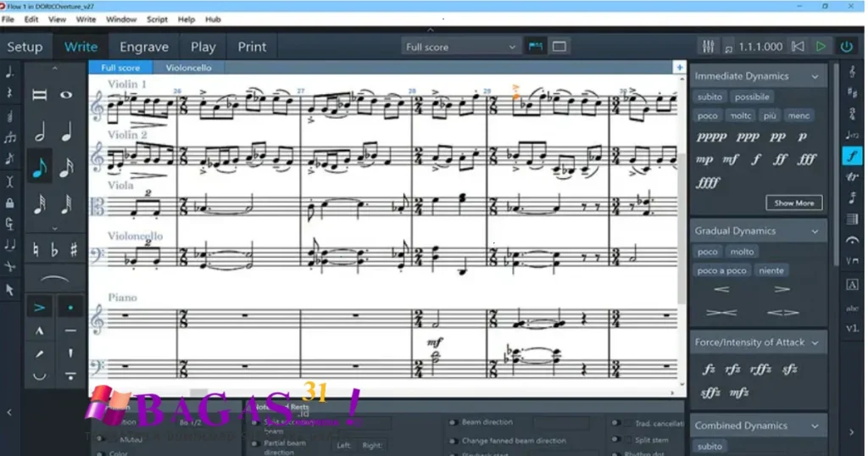Click the Show More button

pyautogui.click(x=793, y=203)
